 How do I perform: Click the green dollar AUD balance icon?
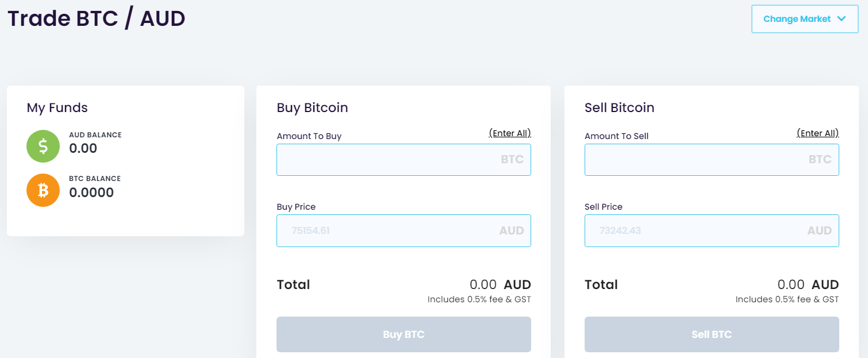pyautogui.click(x=43, y=147)
